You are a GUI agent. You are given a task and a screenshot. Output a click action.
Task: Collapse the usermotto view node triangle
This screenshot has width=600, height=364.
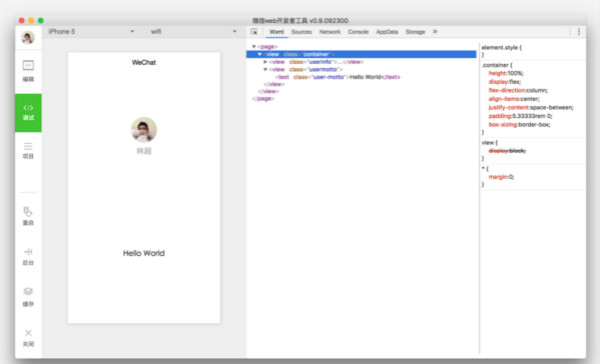coord(265,69)
